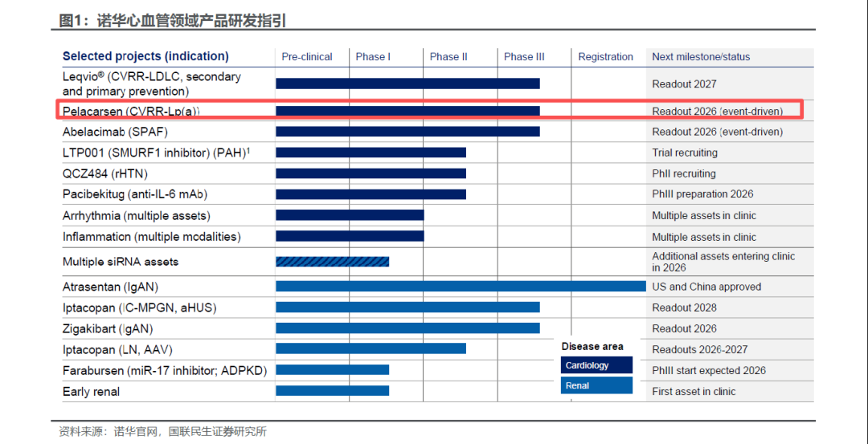
Task: Click the Renal legend color swatch
Action: [x=596, y=385]
